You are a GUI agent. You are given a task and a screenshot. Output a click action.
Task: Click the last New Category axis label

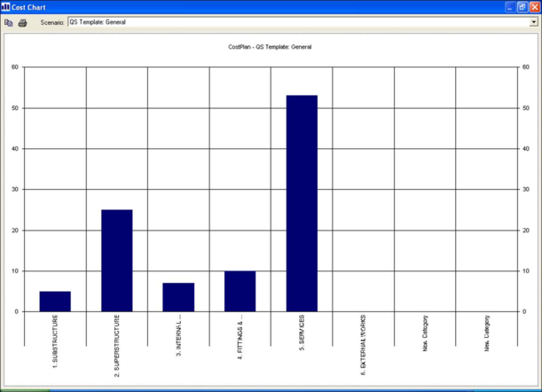[487, 333]
